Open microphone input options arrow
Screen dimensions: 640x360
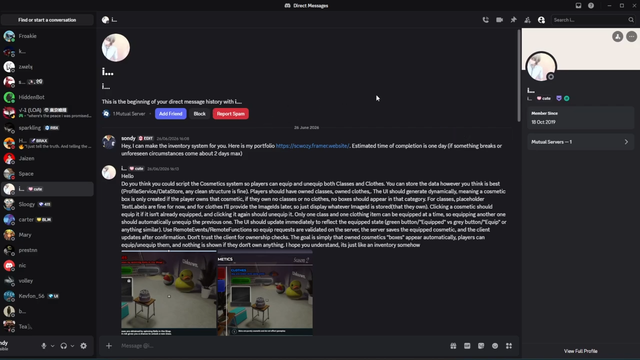click(x=52, y=346)
